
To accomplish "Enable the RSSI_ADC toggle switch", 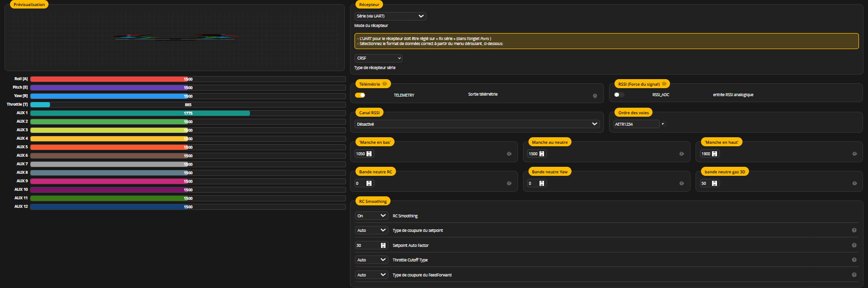I will 619,95.
